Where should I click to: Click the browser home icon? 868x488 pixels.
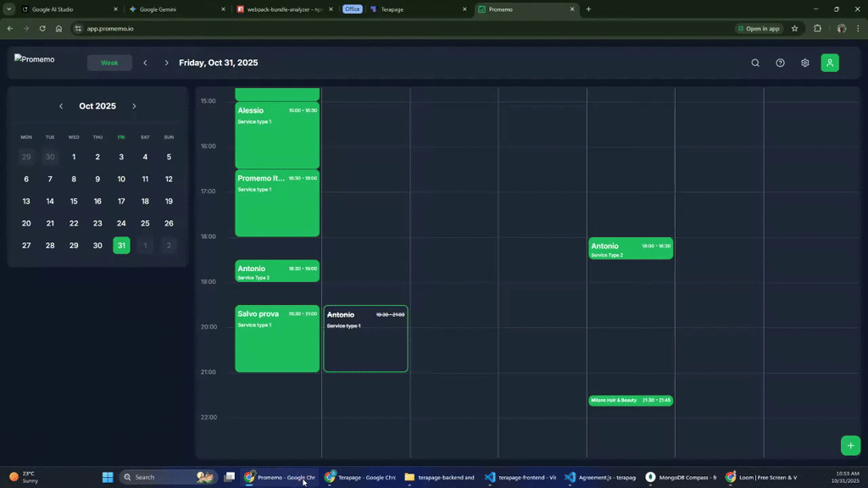pyautogui.click(x=58, y=29)
